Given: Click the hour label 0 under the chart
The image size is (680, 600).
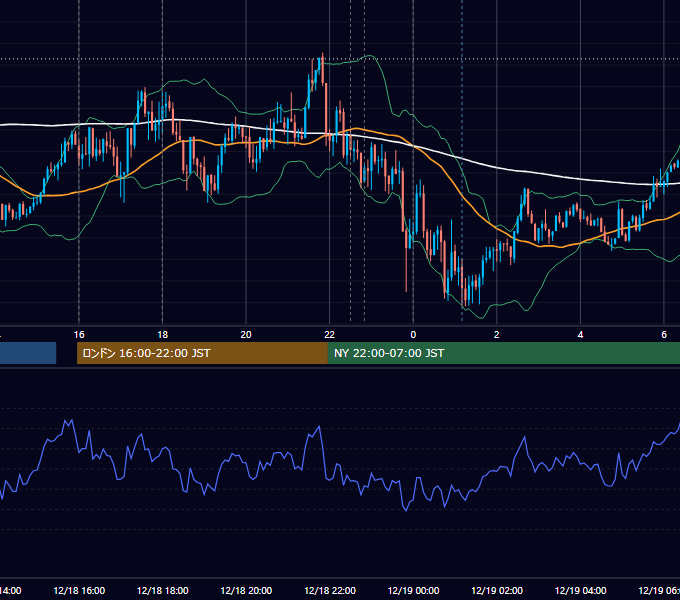Looking at the screenshot, I should [413, 335].
